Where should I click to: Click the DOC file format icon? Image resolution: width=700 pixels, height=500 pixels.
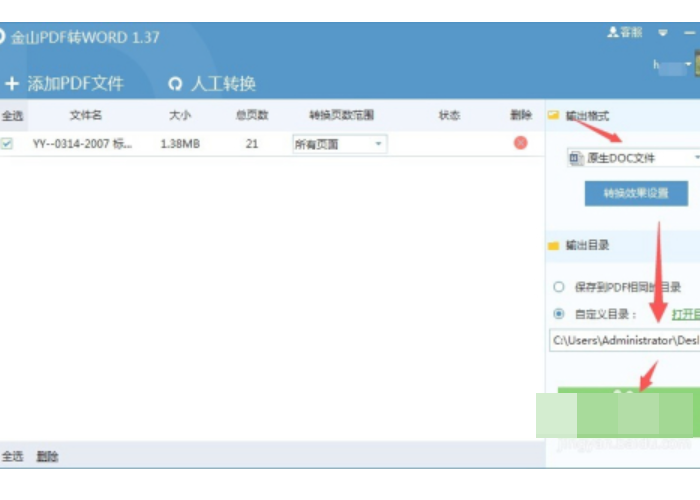click(575, 158)
